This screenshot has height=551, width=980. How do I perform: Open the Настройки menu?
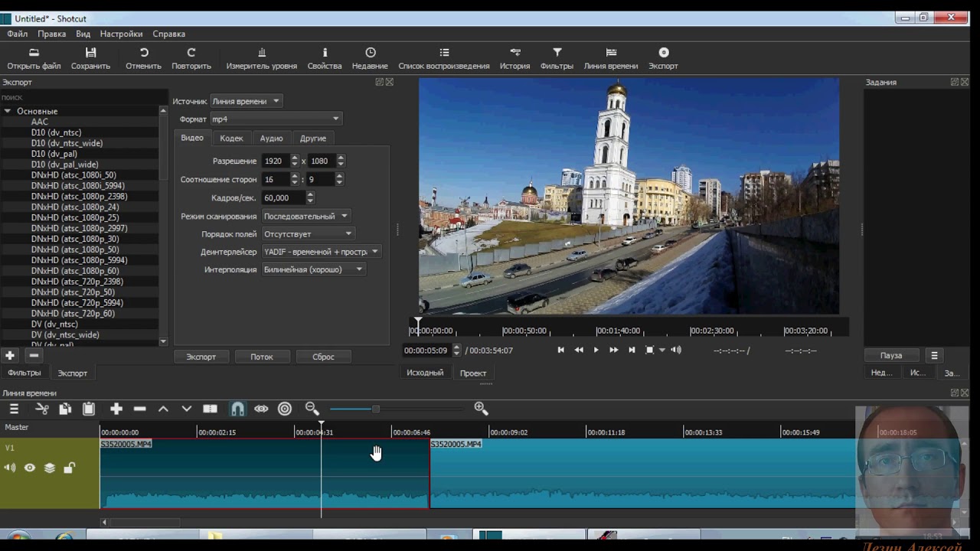121,34
